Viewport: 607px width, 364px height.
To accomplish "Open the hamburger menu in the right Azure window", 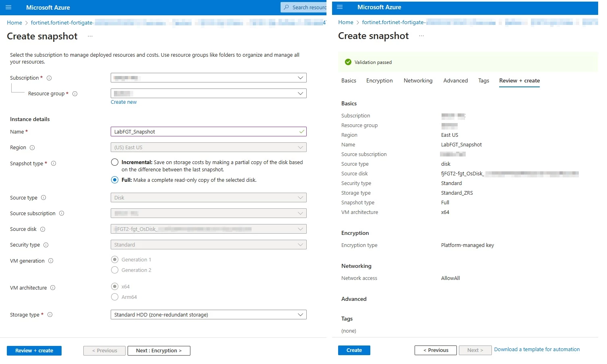I will tap(340, 7).
